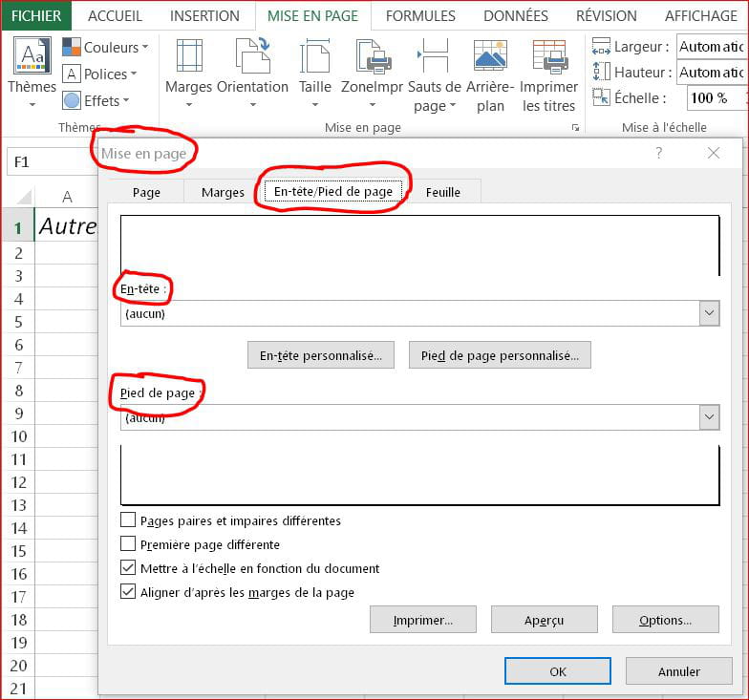Select the En-tête/Pied de page tab
Image resolution: width=749 pixels, height=700 pixels.
(x=332, y=191)
